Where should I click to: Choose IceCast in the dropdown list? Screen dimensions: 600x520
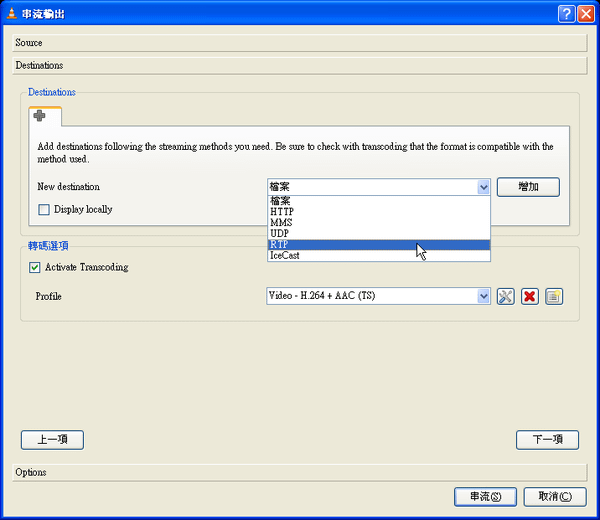coord(379,256)
